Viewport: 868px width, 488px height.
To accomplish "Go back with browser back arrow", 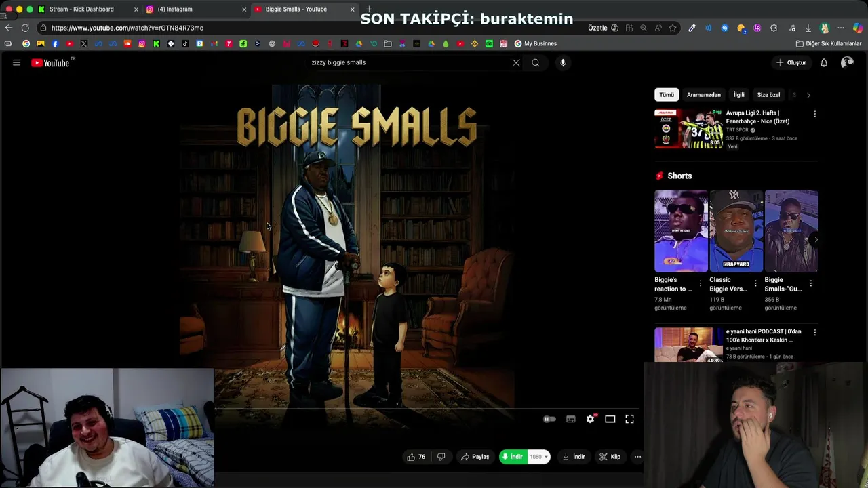I will tap(8, 28).
